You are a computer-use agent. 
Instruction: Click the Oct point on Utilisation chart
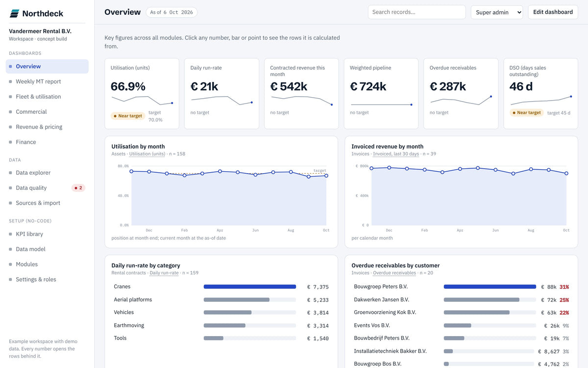326,176
